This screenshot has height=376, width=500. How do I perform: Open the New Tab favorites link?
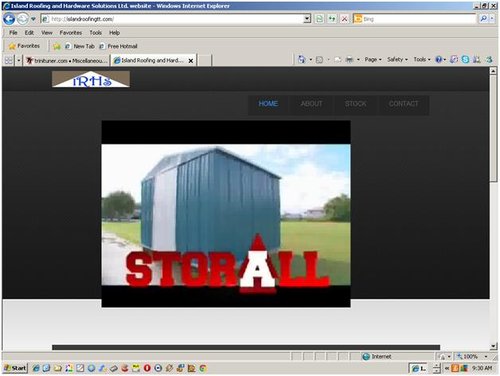[x=80, y=46]
